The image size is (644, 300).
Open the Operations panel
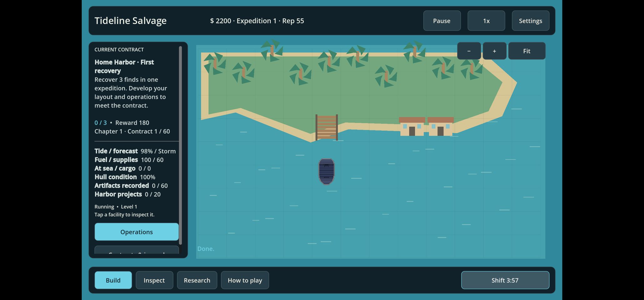(137, 232)
